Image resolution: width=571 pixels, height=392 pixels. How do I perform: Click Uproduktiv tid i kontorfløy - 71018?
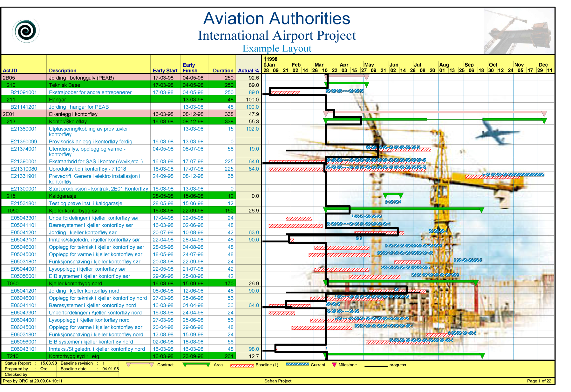pos(87,169)
